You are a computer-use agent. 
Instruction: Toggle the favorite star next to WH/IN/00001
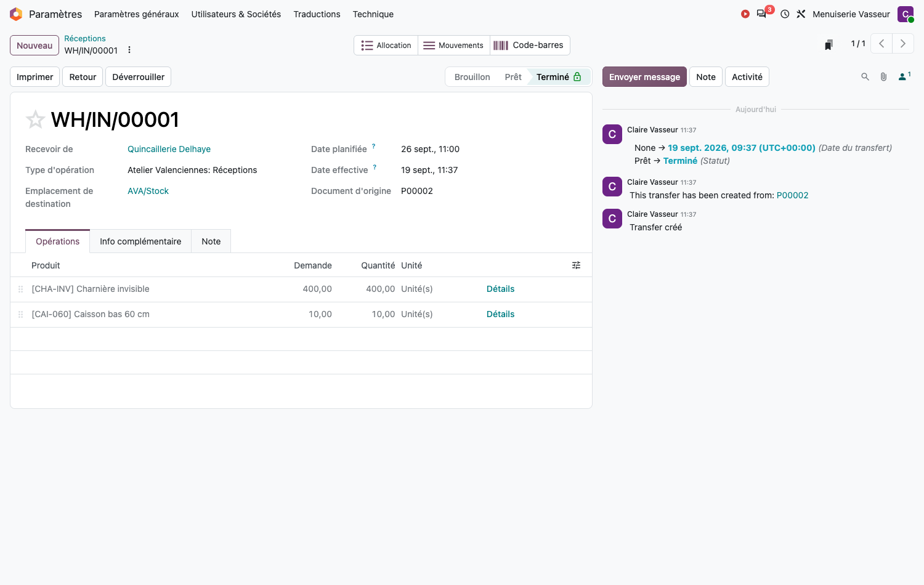(x=35, y=119)
